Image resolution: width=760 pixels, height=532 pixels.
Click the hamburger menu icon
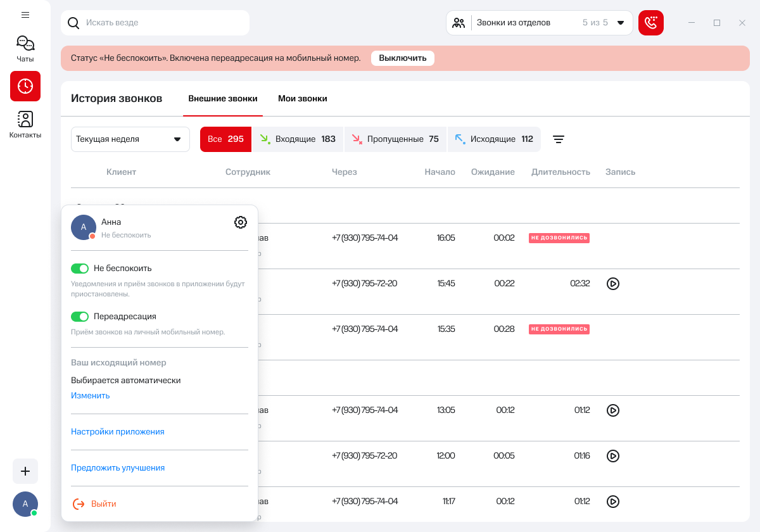coord(25,15)
